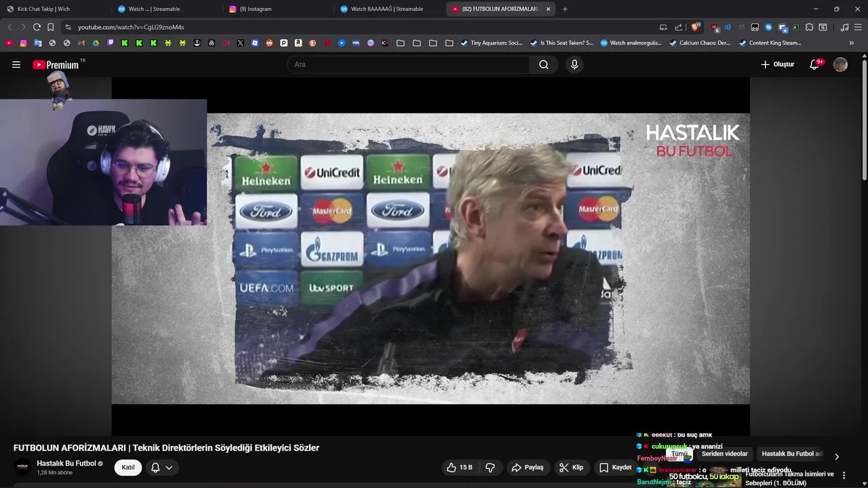Open a new browser tab

(565, 9)
